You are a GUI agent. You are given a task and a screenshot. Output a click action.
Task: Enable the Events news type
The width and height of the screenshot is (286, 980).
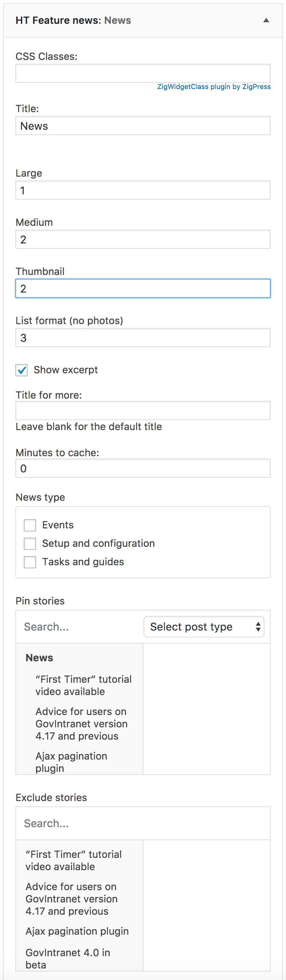point(30,525)
